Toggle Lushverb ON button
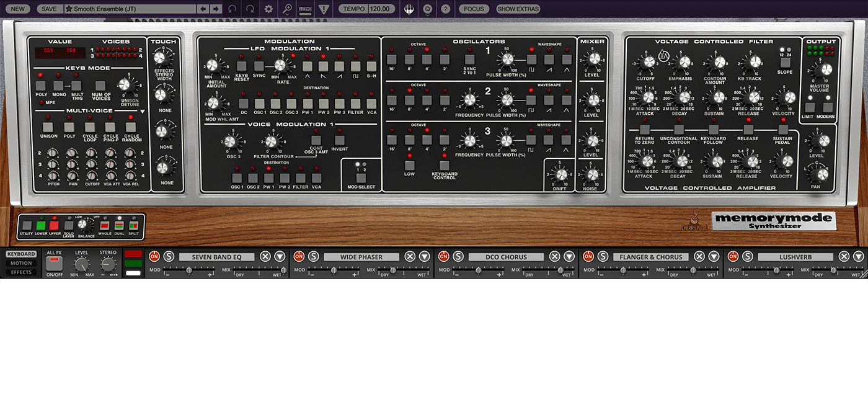The width and height of the screenshot is (868, 415). tap(733, 256)
